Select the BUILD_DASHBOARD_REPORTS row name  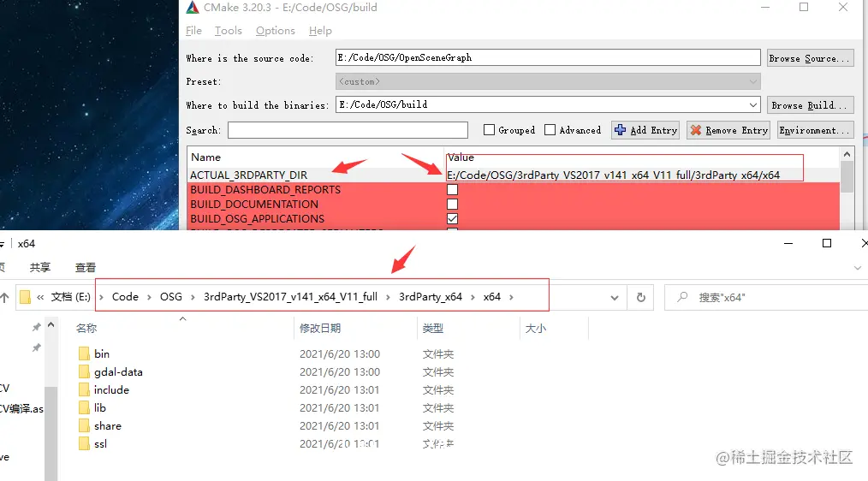pos(265,189)
